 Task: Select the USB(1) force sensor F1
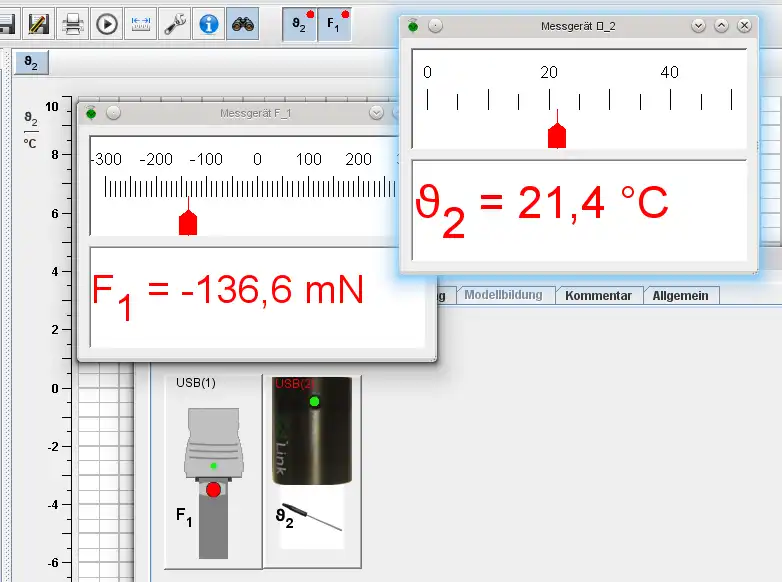(213, 472)
